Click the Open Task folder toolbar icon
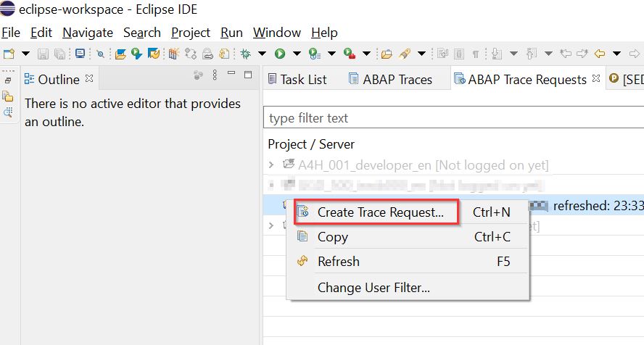The width and height of the screenshot is (644, 345). click(387, 54)
